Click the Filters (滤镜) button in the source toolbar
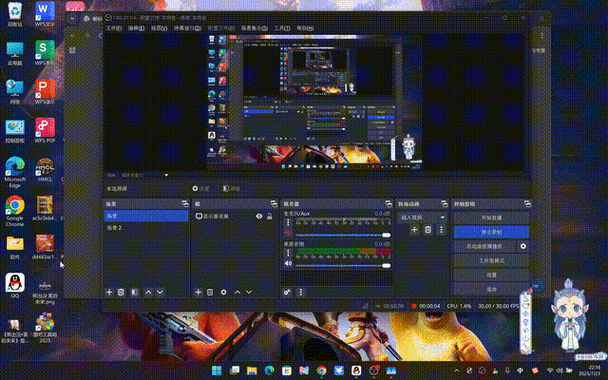608x380 pixels. pos(231,188)
